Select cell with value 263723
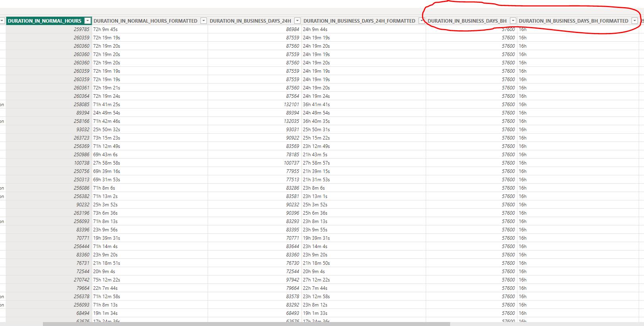Image resolution: width=644 pixels, height=326 pixels. (x=49, y=138)
